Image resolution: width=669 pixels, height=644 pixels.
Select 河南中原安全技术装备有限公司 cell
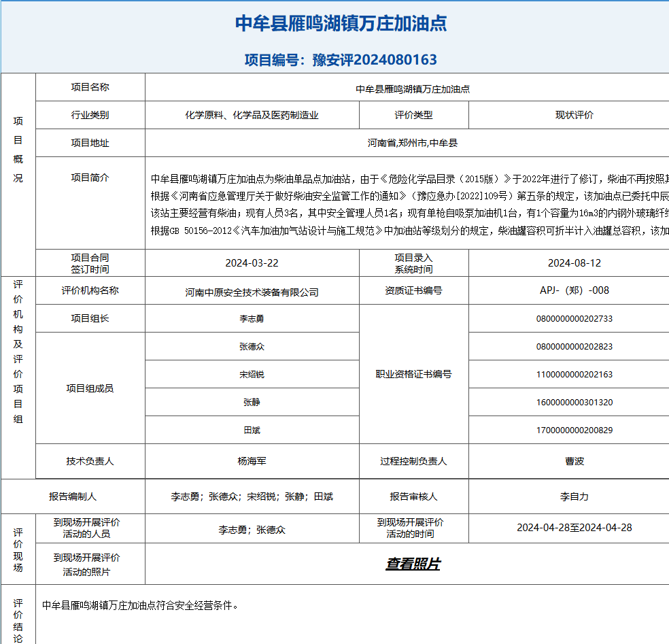tap(252, 290)
